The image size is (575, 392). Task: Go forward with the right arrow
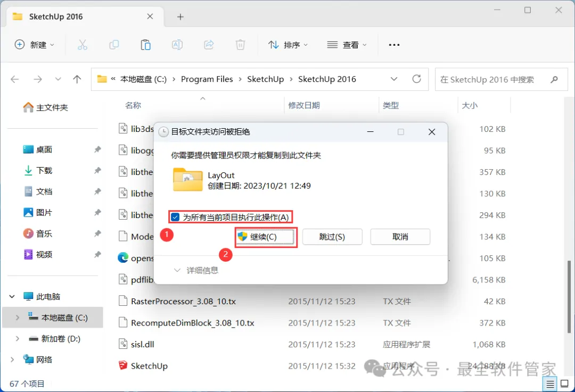[x=37, y=79]
